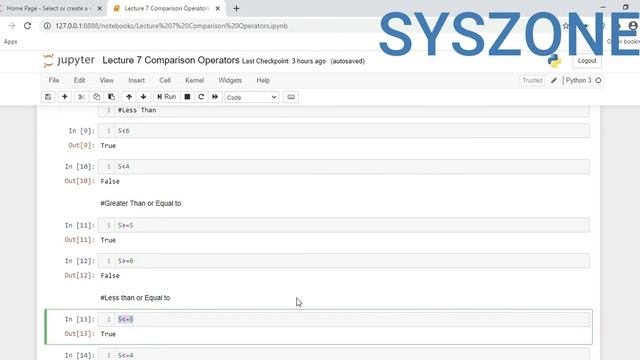Screen dimensions: 640x360
Task: Close the Home Page browser tab
Action: coord(99,8)
